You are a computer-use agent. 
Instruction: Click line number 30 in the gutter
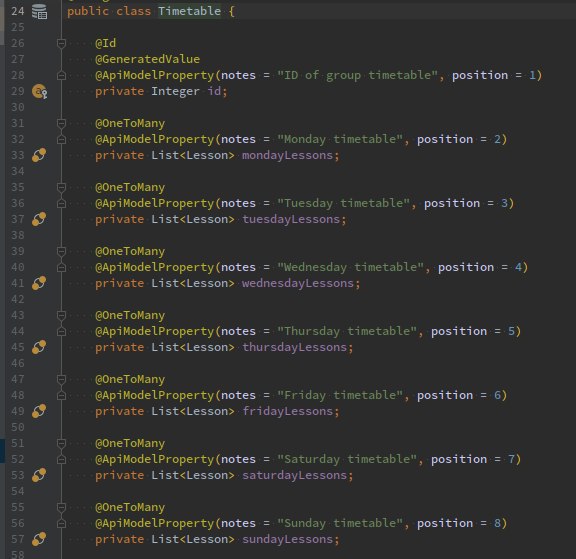[18, 107]
